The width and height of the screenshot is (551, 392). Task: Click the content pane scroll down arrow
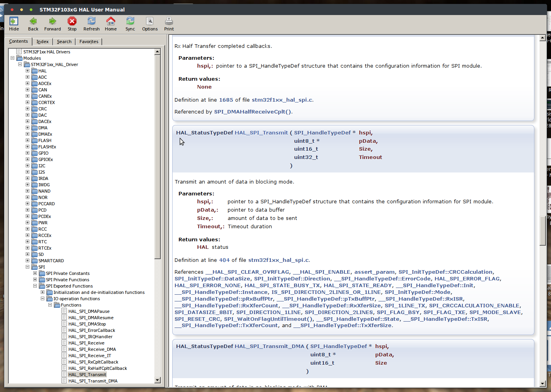542,383
